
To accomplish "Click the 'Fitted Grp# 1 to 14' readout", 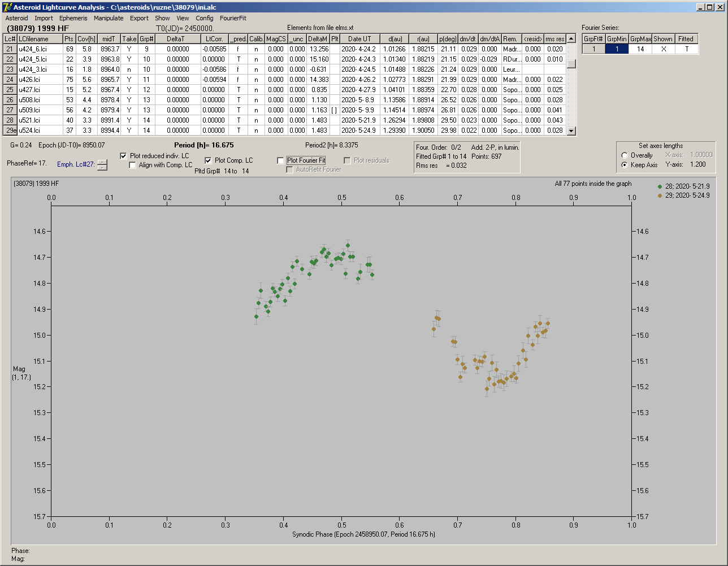I will [x=441, y=156].
